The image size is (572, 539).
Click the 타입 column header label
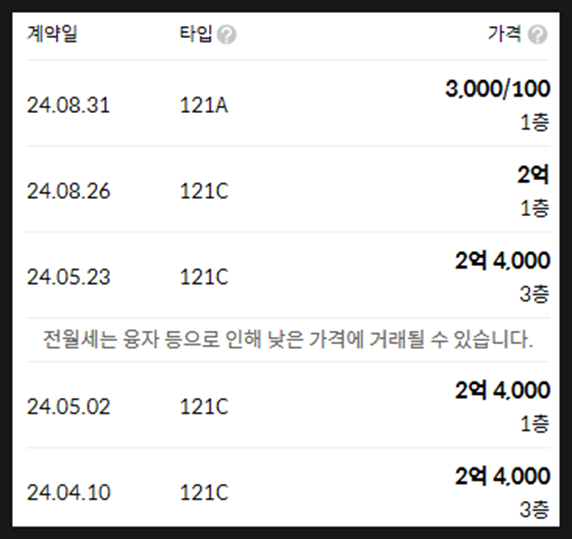[196, 34]
